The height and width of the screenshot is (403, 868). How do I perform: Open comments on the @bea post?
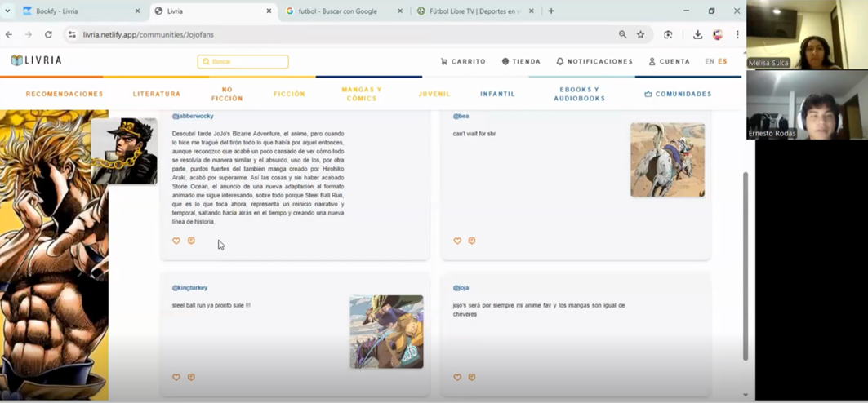tap(472, 241)
